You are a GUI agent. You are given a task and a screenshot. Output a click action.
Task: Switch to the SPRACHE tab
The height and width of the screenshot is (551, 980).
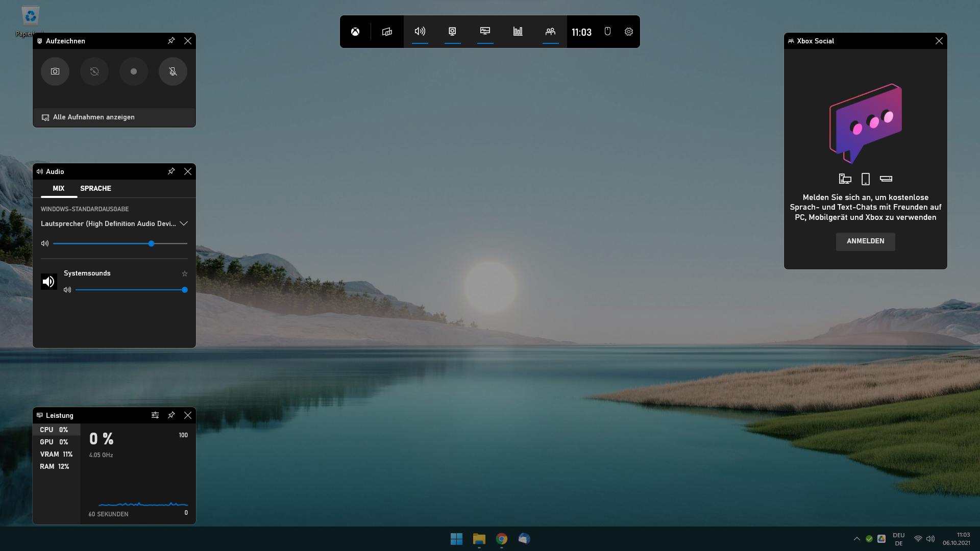pyautogui.click(x=95, y=188)
